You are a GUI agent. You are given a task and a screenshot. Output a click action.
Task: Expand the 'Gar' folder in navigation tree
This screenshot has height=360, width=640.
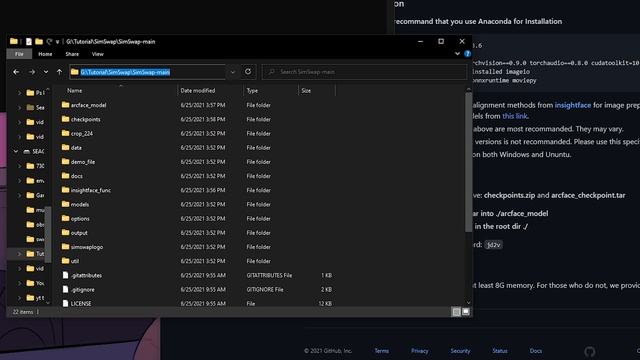19,196
